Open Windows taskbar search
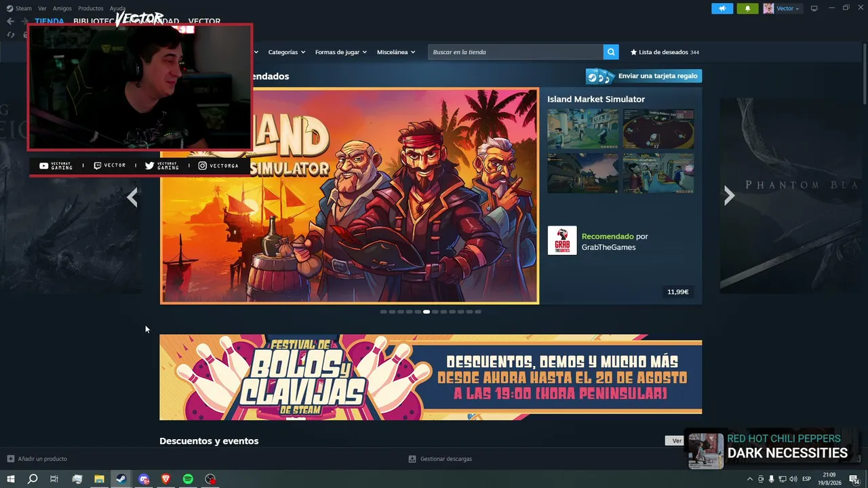The width and height of the screenshot is (868, 488). point(33,479)
